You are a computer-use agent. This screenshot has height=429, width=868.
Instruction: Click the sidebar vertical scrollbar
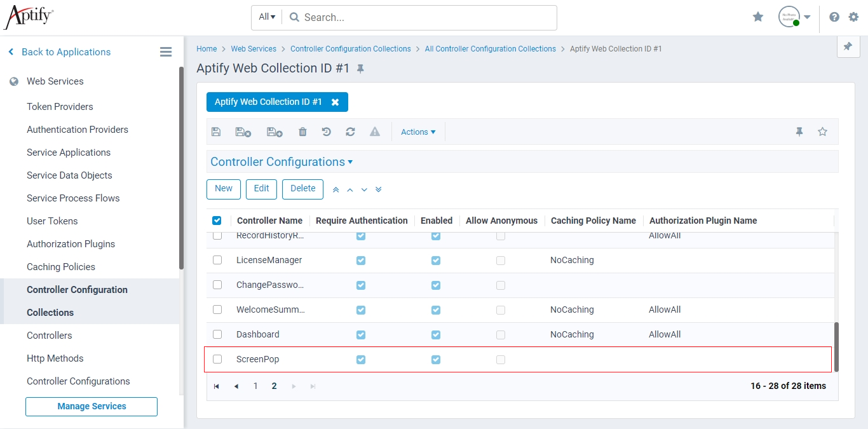tap(181, 168)
